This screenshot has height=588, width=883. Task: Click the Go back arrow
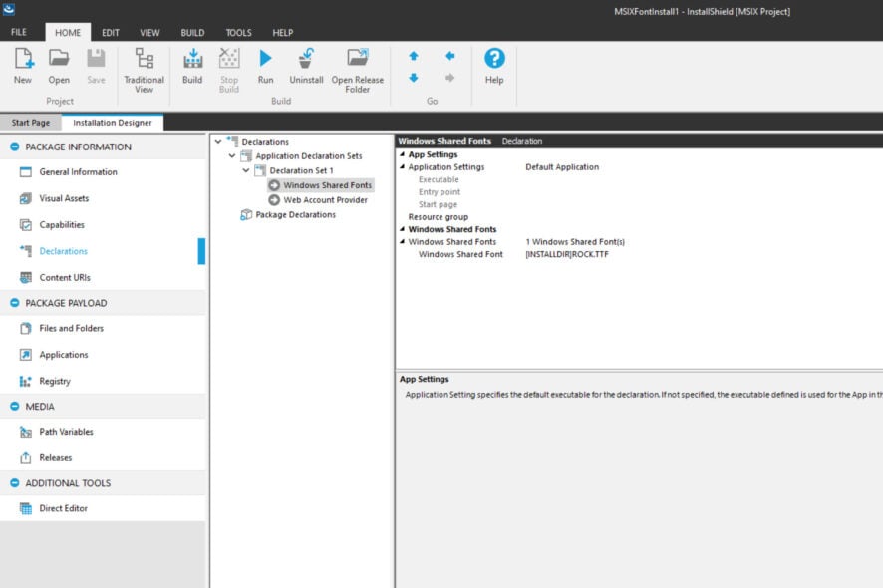(449, 56)
